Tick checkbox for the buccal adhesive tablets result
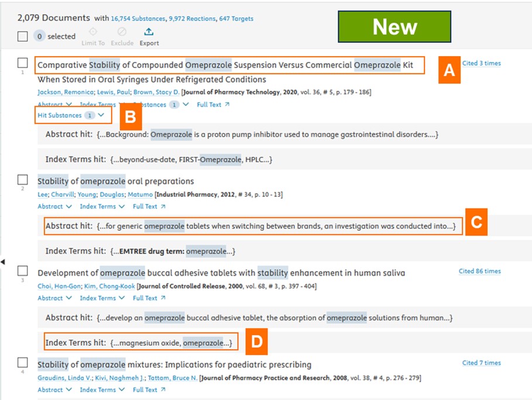The width and height of the screenshot is (532, 400). click(x=22, y=271)
